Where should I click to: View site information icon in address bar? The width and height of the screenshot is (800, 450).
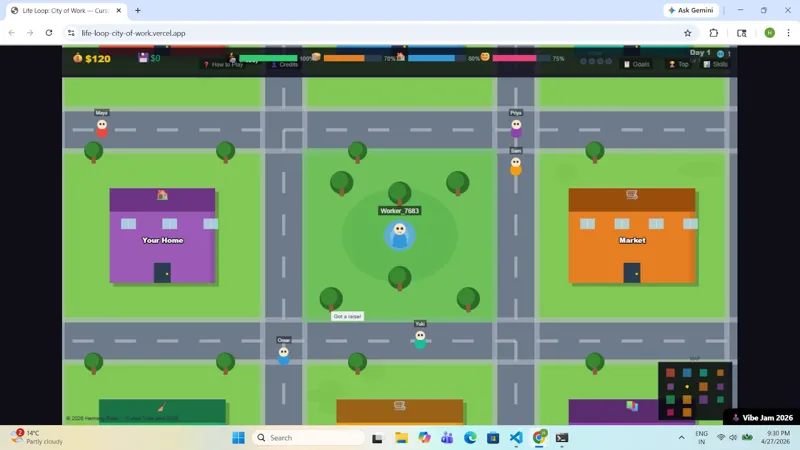pos(71,33)
